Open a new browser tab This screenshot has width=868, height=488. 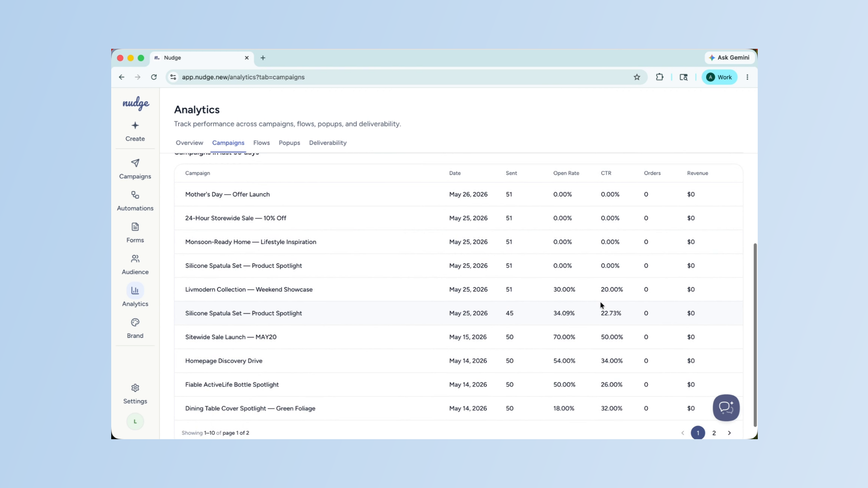(263, 58)
